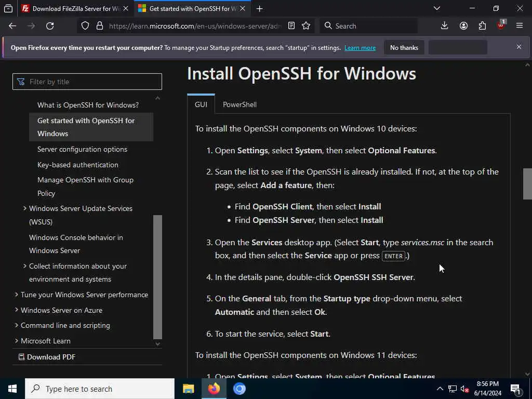532x399 pixels.
Task: Open Server configuration options
Action: click(x=82, y=149)
